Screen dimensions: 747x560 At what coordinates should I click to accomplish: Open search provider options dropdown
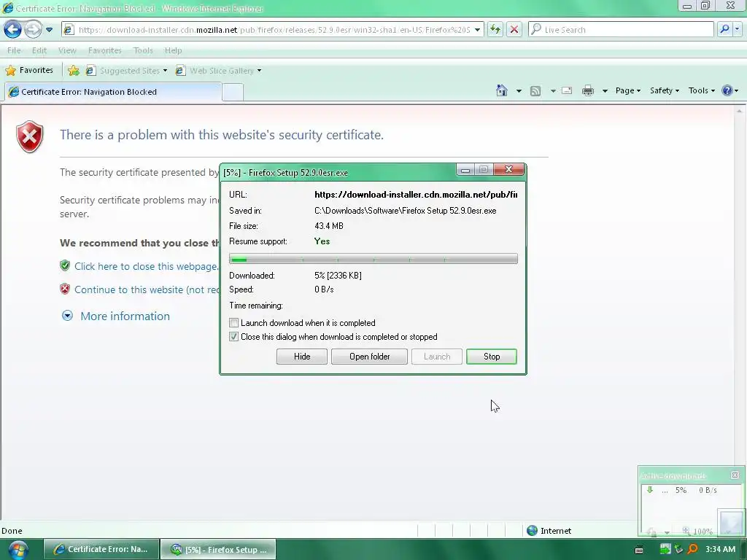coord(738,29)
